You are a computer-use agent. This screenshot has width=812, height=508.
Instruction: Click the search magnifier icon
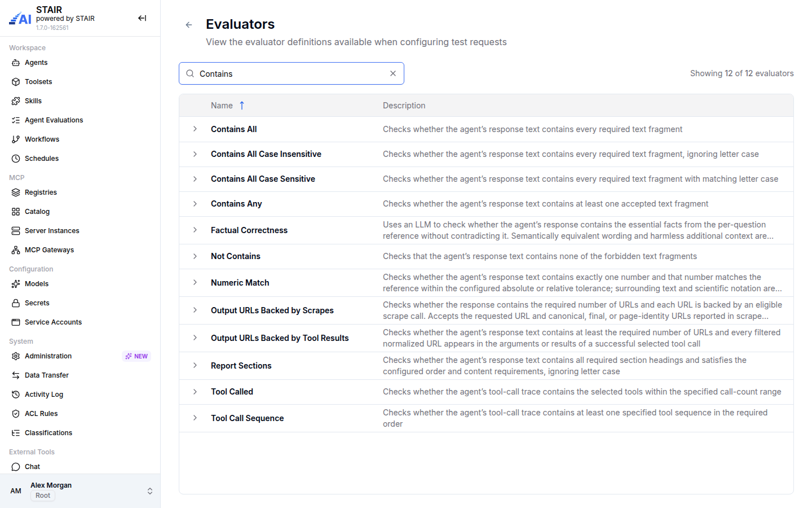(x=191, y=73)
